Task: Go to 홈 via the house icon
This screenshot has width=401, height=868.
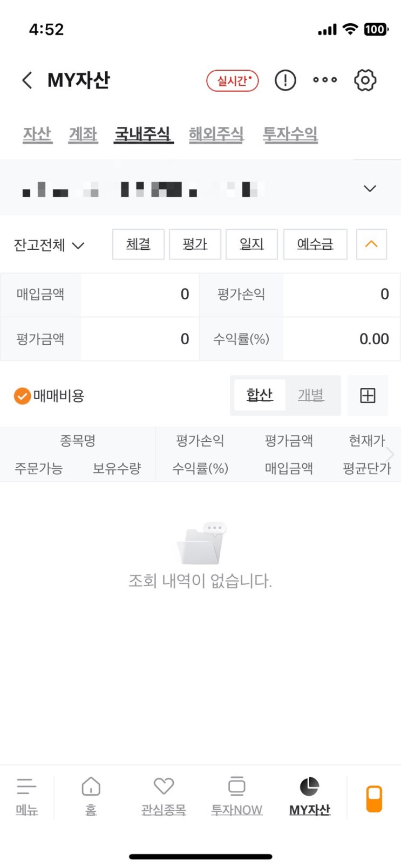Action: coord(91,795)
